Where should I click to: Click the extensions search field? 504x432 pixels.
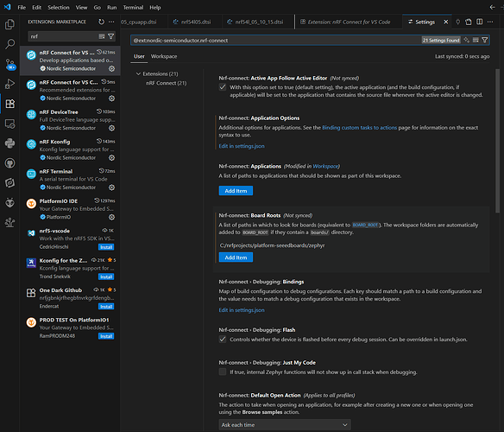point(64,36)
